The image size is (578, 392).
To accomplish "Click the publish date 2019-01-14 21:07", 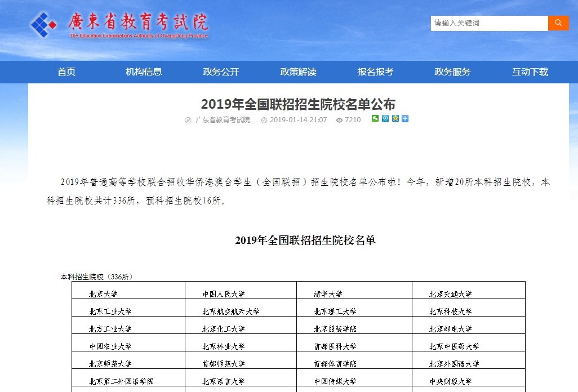I will 298,120.
